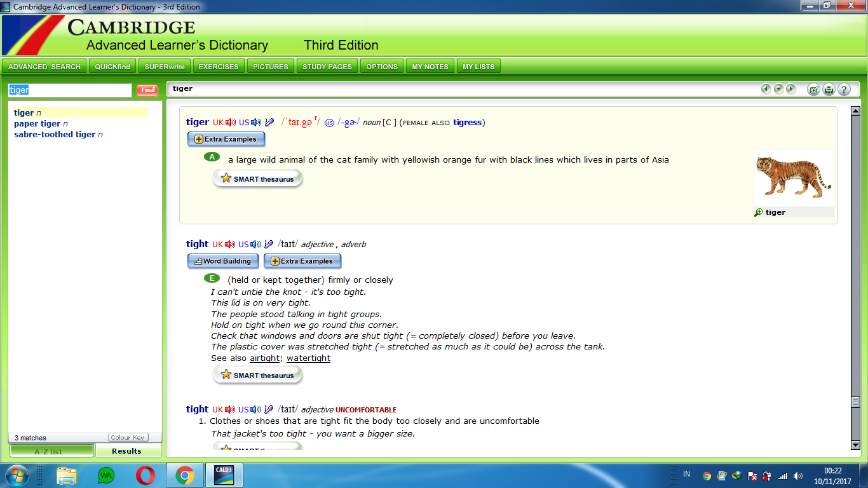Click the tiger image thumbnail
This screenshot has width=868, height=488.
pyautogui.click(x=794, y=178)
